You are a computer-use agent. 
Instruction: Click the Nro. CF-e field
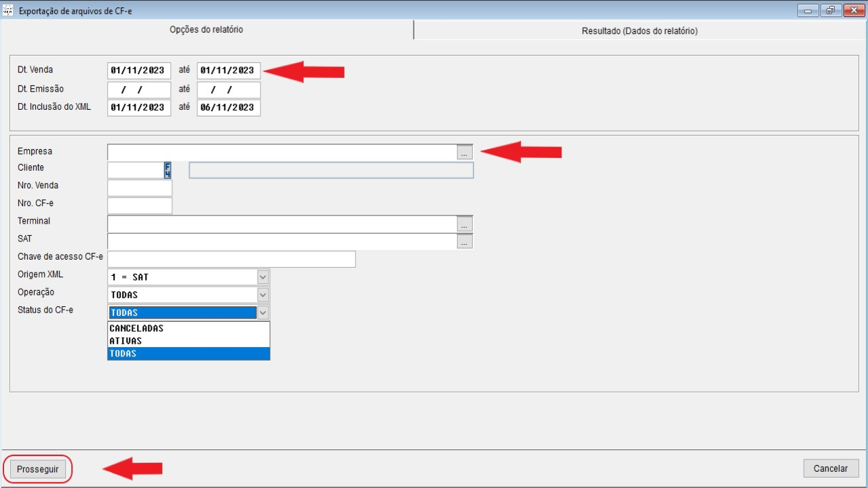click(140, 205)
